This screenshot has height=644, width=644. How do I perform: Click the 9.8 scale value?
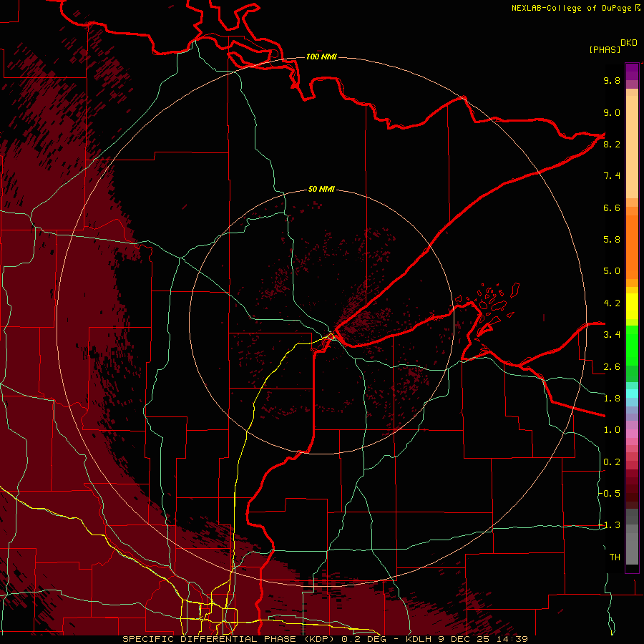point(612,80)
